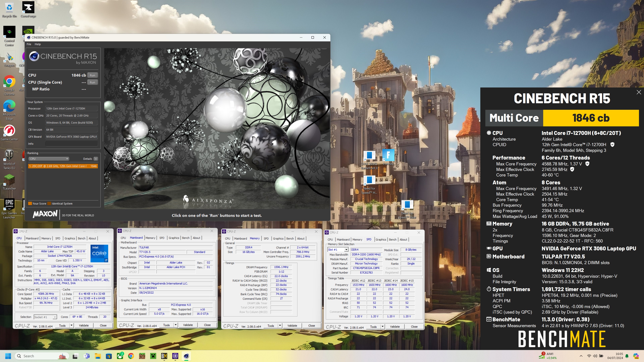
Task: Launch CurseForge from the desktop
Action: pos(28,10)
